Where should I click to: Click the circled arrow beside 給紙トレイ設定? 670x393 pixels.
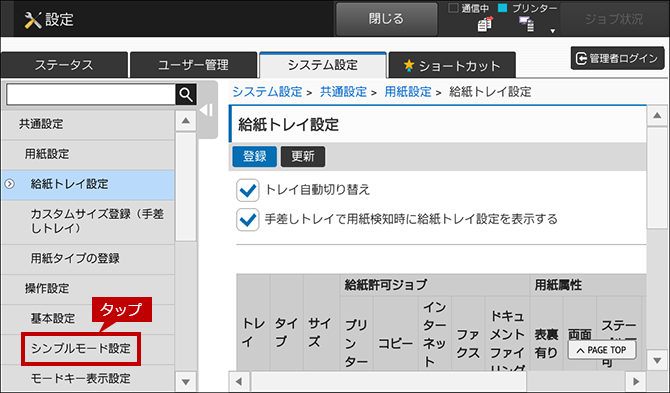coord(9,184)
